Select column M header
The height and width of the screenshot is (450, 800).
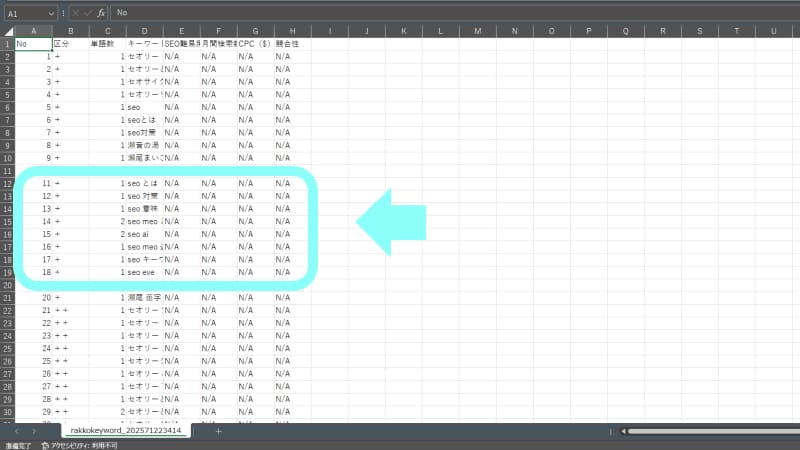(478, 31)
